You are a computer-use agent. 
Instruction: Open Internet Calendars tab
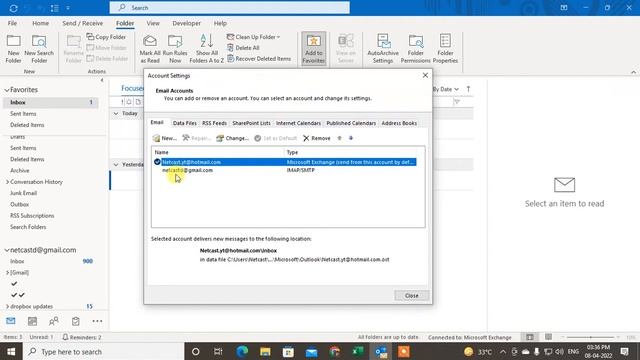(x=298, y=123)
